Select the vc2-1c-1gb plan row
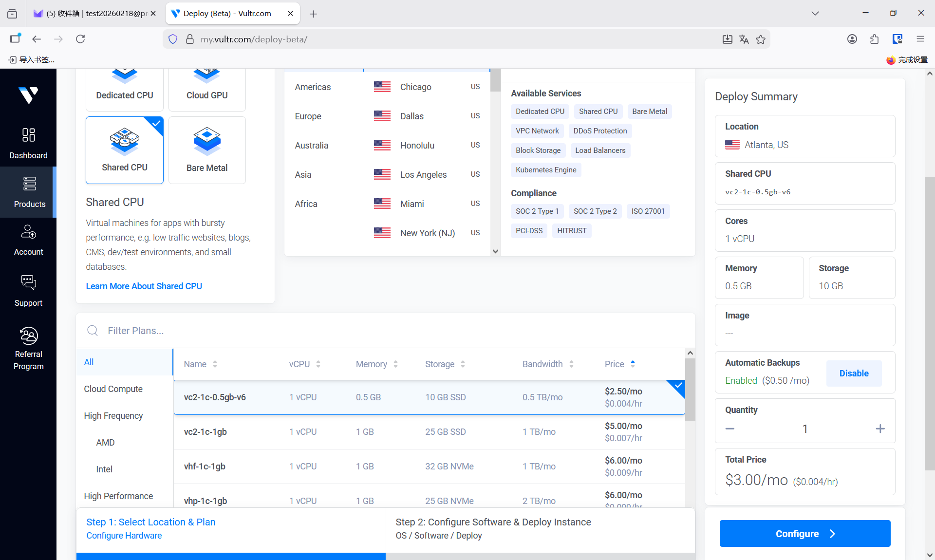This screenshot has width=935, height=560. (429, 432)
